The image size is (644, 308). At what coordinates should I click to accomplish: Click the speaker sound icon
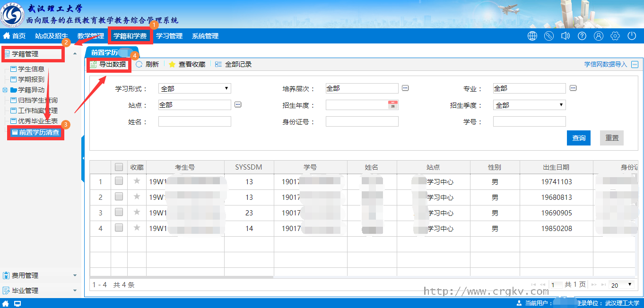565,36
